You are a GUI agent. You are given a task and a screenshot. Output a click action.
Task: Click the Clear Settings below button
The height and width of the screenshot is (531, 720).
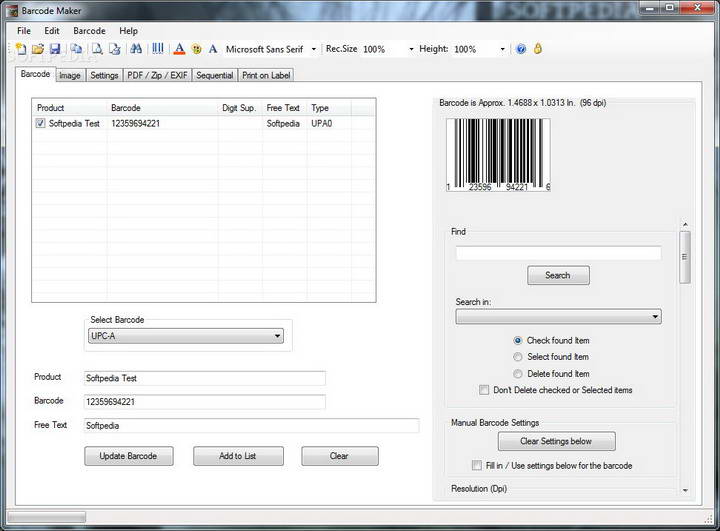(556, 441)
